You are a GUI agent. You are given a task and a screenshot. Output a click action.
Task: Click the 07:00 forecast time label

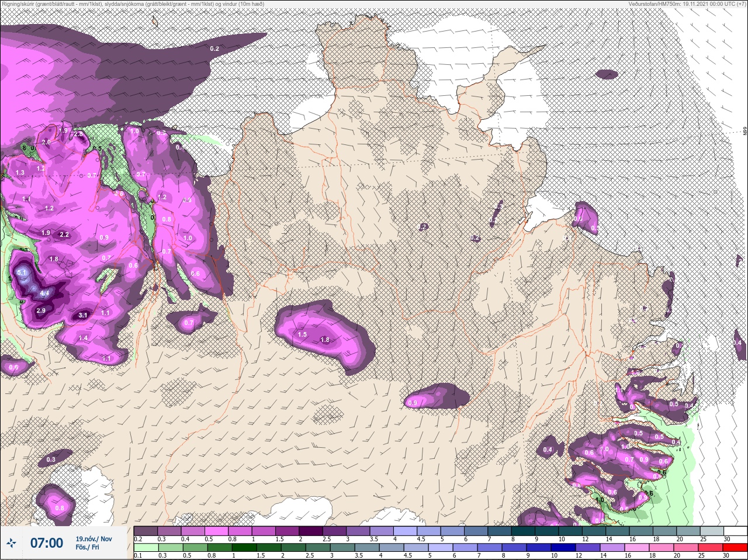coord(47,543)
